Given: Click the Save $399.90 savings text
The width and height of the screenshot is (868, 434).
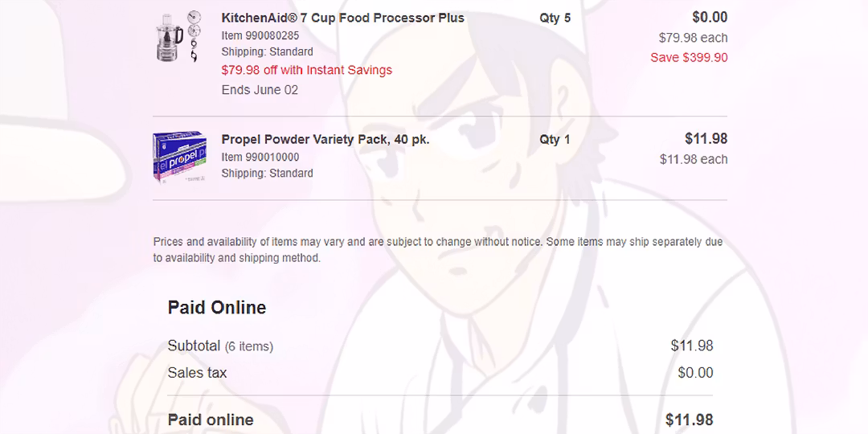Looking at the screenshot, I should point(689,57).
